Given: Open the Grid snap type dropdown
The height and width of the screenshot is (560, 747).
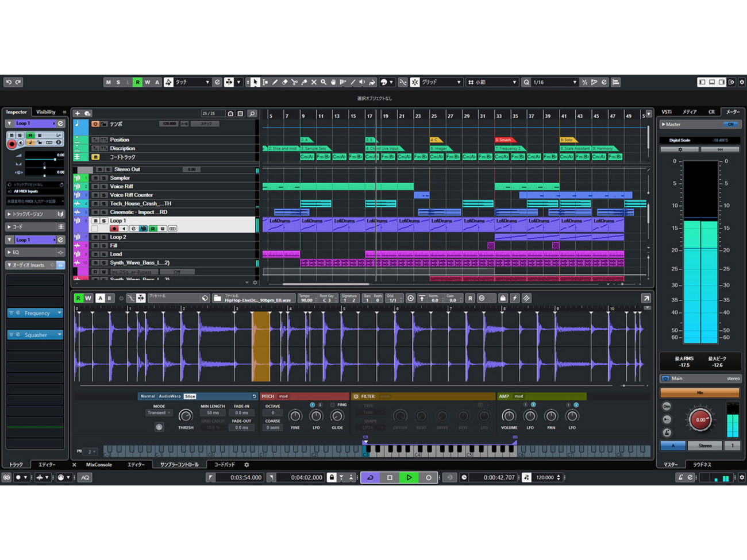Looking at the screenshot, I should pos(441,82).
